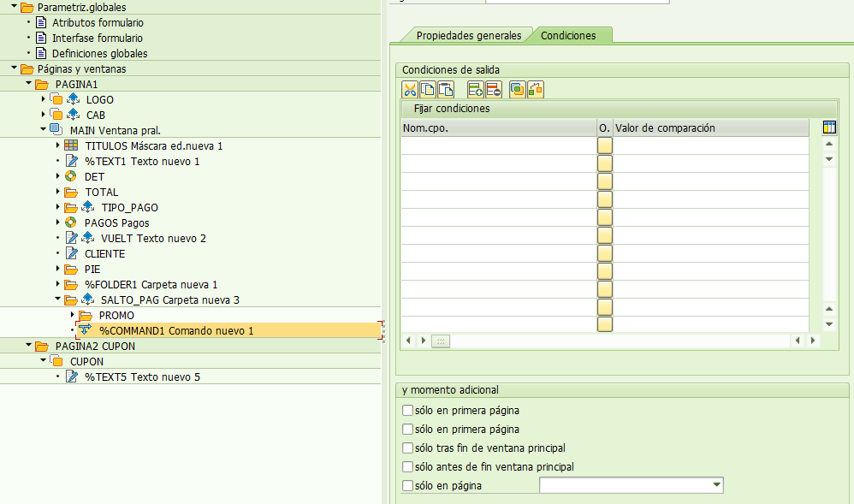Enable sólo tras fin de ventana principal
Viewport: 854px width, 504px height.
tap(407, 448)
